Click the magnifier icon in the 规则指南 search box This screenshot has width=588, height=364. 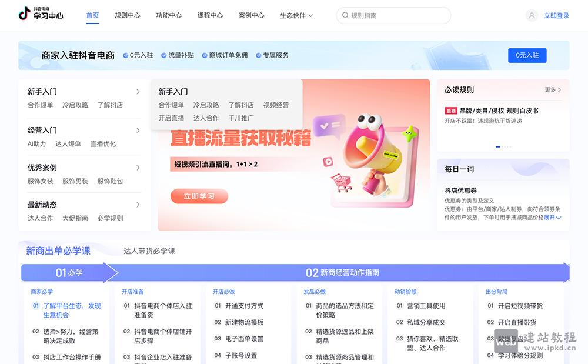click(344, 15)
